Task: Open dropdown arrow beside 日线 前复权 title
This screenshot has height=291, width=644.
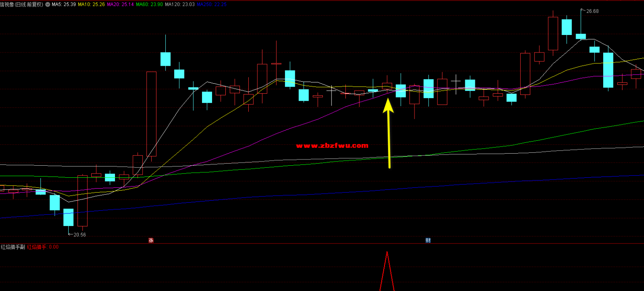Action: (x=47, y=5)
